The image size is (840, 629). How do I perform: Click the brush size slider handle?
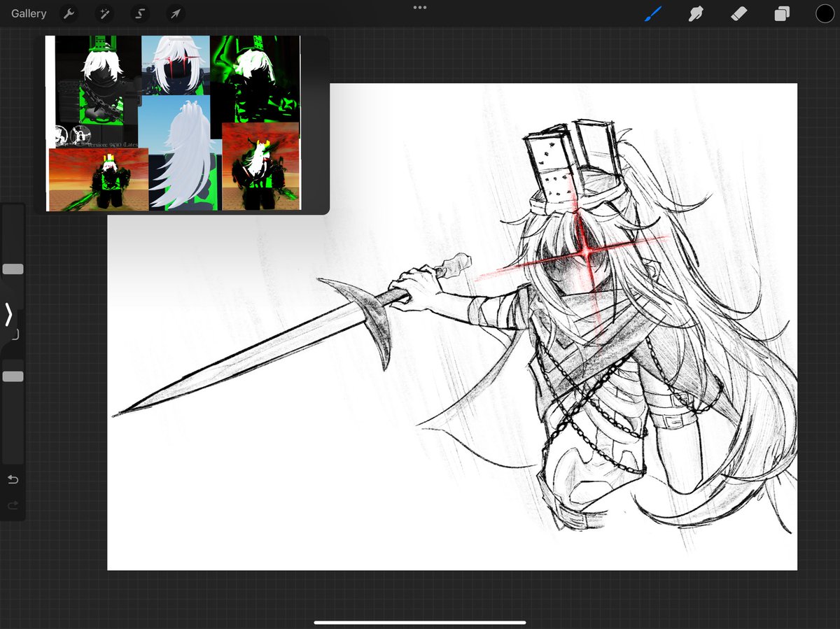tap(13, 269)
